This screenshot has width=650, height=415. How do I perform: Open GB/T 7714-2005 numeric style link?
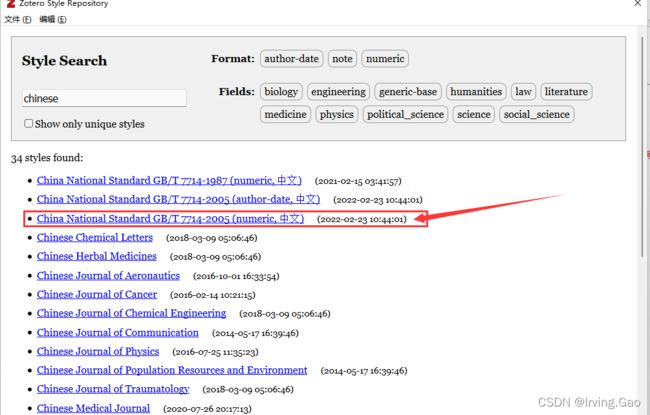tap(170, 218)
